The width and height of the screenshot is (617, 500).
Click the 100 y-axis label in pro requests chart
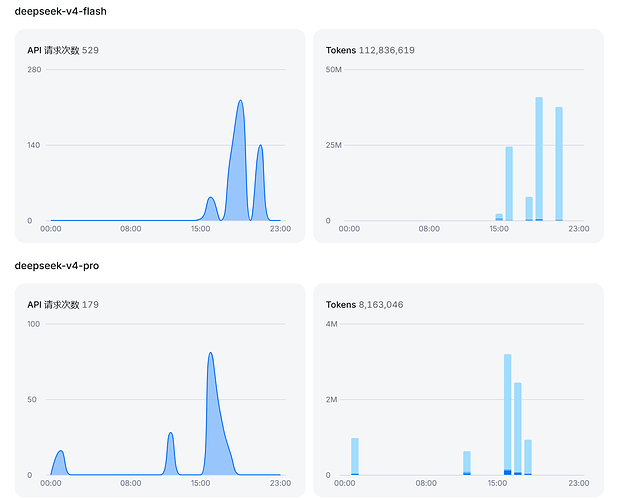click(x=33, y=324)
